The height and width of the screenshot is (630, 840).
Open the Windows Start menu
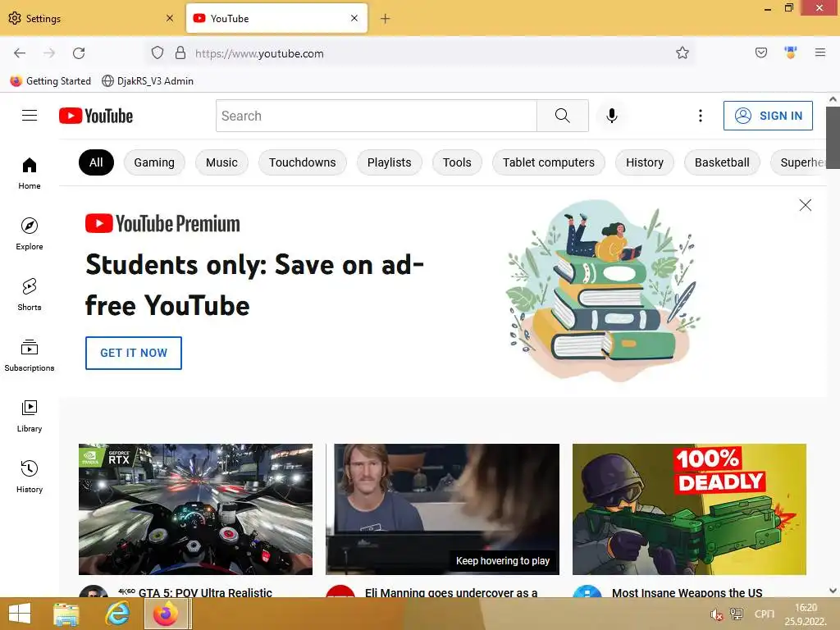click(20, 614)
